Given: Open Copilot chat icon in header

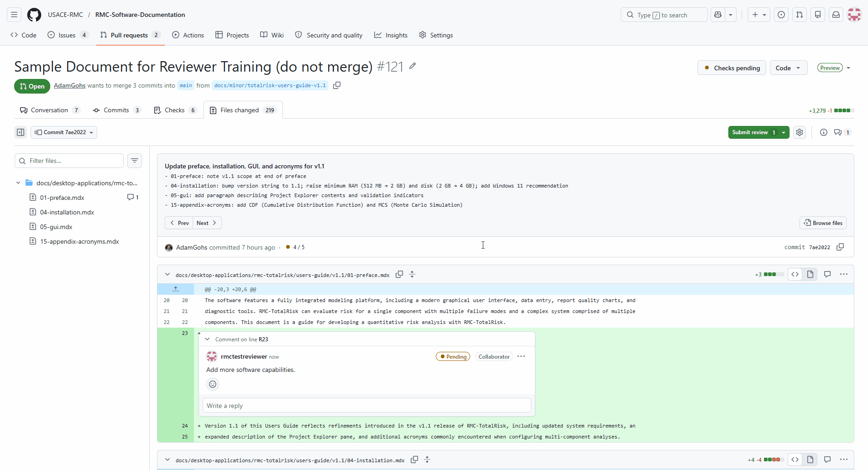Looking at the screenshot, I should pyautogui.click(x=718, y=15).
